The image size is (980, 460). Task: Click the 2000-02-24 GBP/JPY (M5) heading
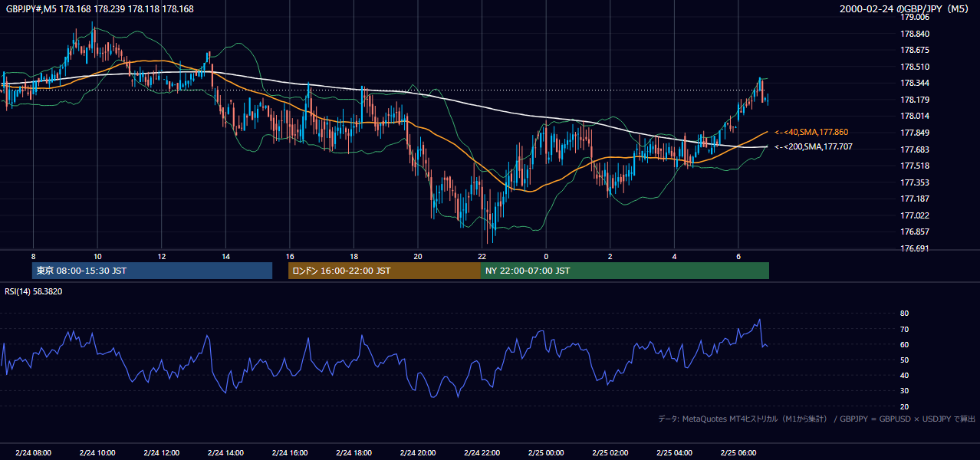tap(905, 9)
